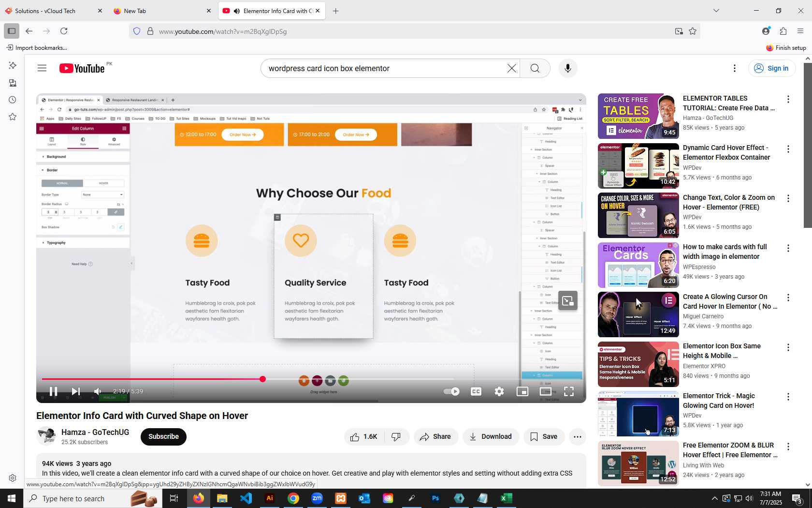The width and height of the screenshot is (812, 508).
Task: Open Firefox application menu
Action: pos(801,31)
